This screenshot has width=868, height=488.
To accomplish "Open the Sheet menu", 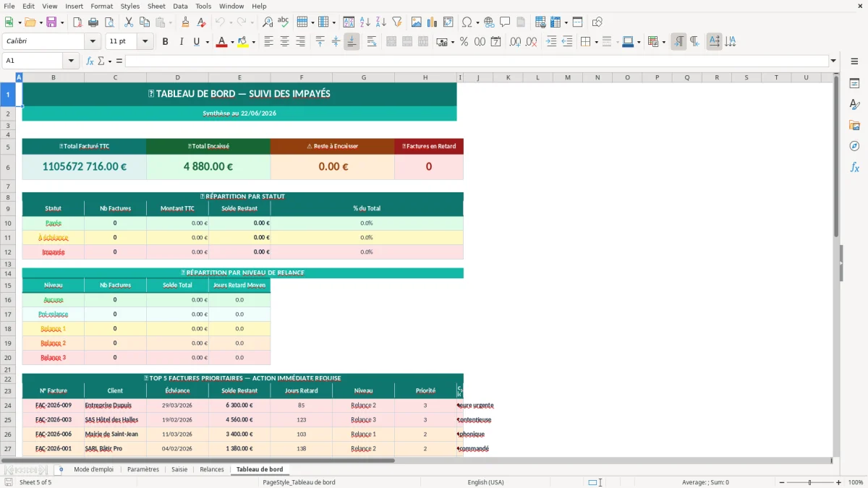I will point(156,6).
